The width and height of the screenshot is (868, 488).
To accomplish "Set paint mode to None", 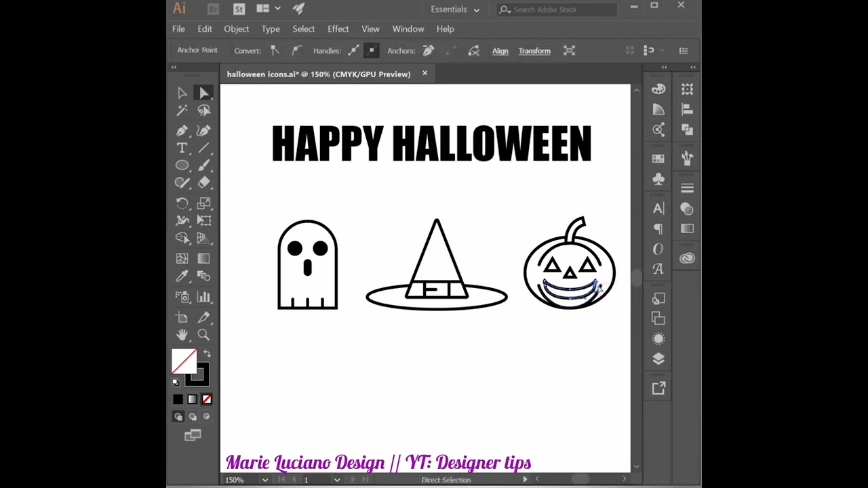I will [x=206, y=399].
